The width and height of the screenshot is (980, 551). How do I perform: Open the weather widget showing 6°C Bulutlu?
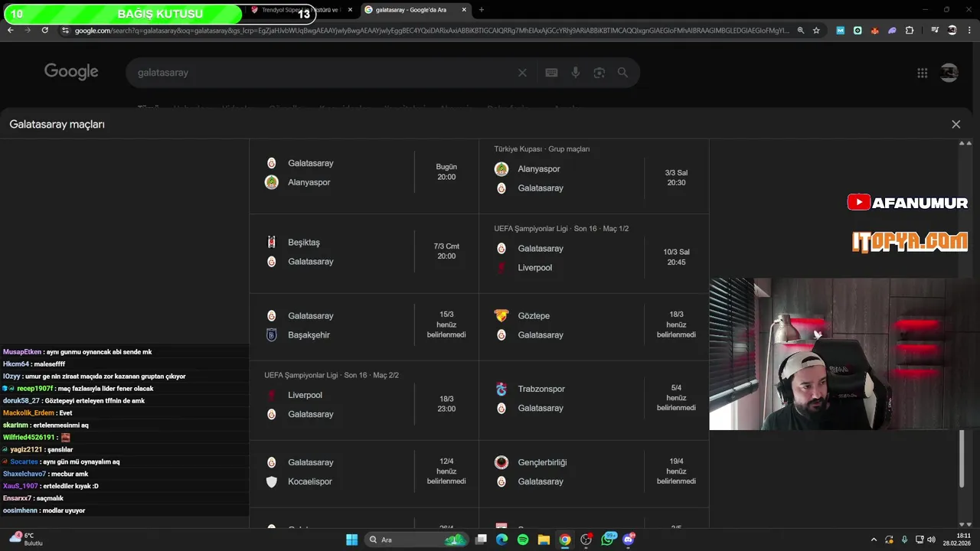(27, 539)
